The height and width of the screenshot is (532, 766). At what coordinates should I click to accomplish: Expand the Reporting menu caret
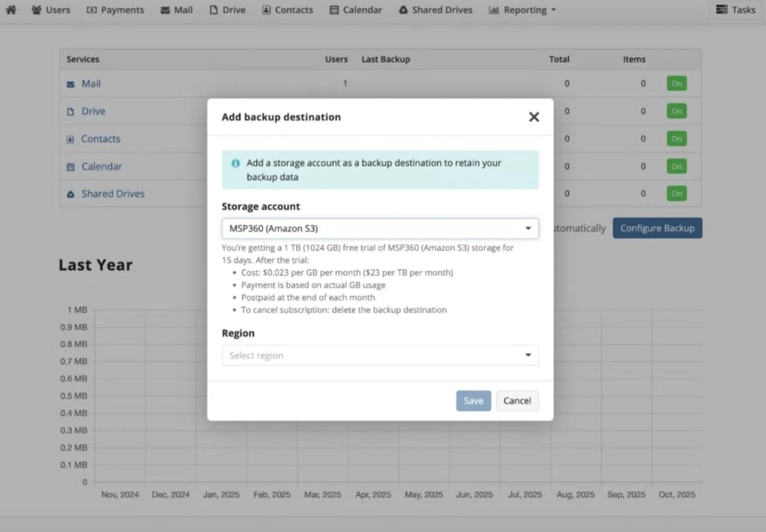point(554,10)
